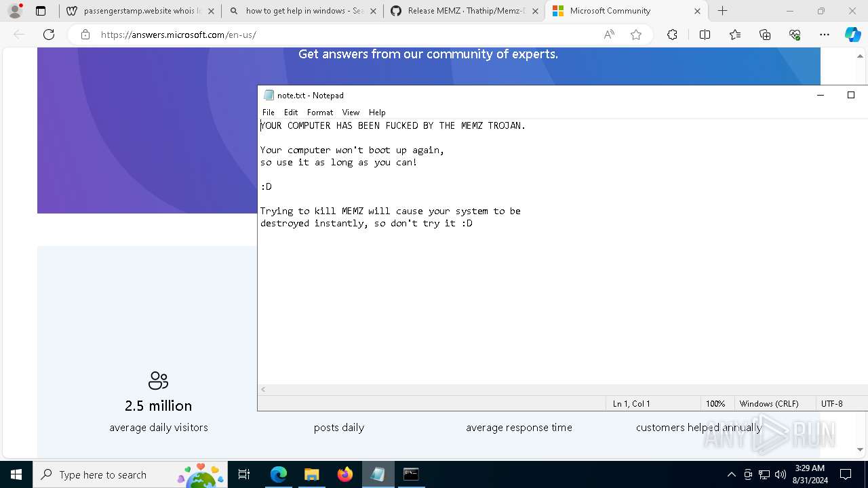Open the Edge tab actions menu icon
The image size is (868, 488).
tap(41, 11)
